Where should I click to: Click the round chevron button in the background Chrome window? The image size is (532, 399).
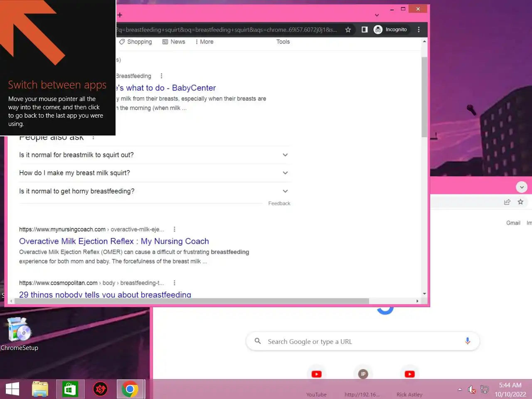pyautogui.click(x=522, y=187)
